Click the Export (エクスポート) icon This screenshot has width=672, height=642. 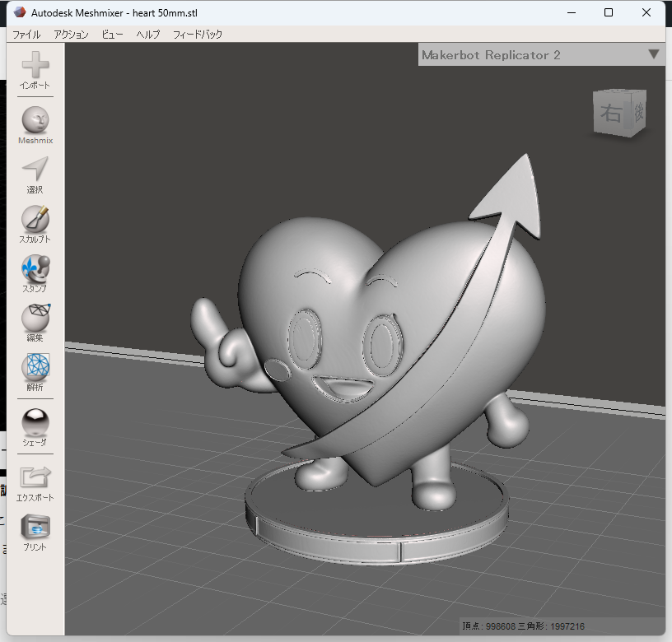35,478
